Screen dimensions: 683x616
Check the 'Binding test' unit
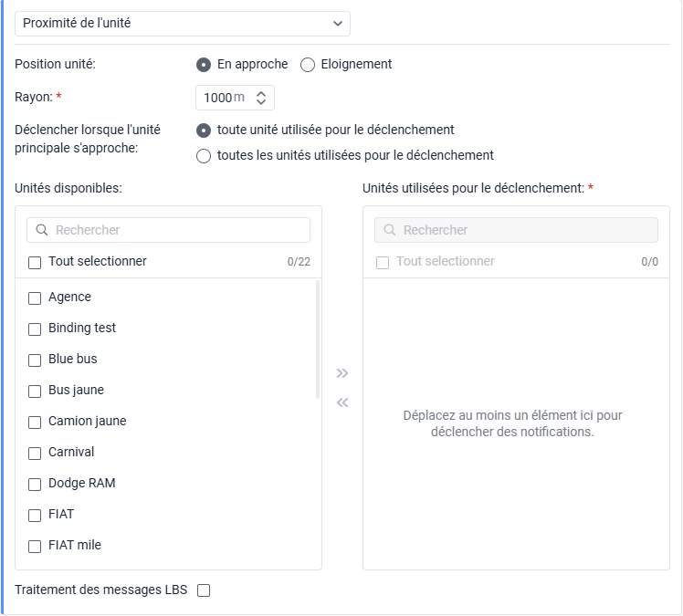coord(35,329)
